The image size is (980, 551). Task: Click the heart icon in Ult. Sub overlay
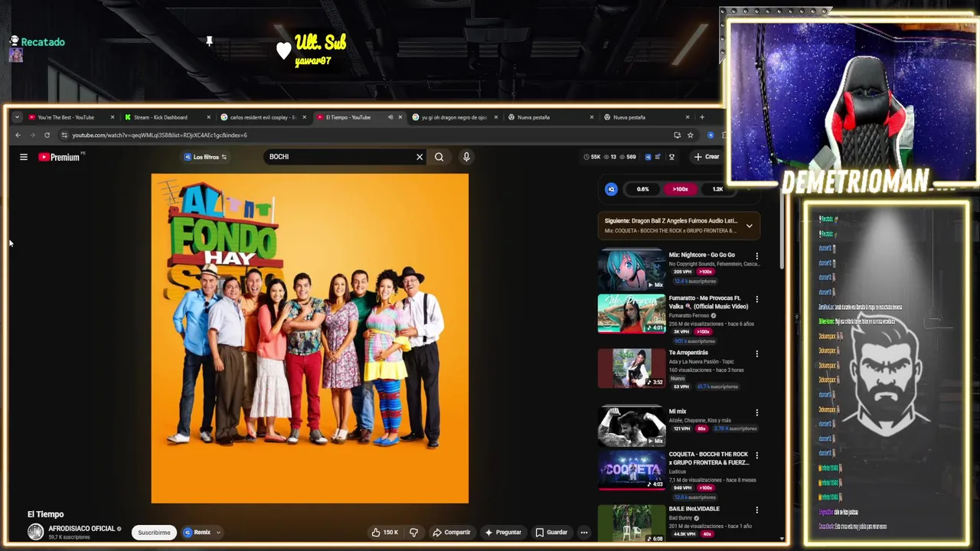click(x=284, y=51)
